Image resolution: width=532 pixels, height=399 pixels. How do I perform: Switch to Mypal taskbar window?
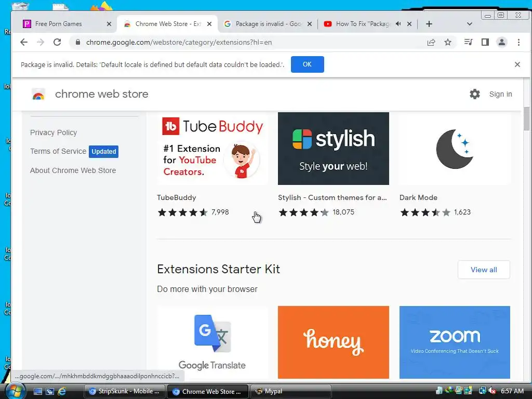[x=290, y=392]
